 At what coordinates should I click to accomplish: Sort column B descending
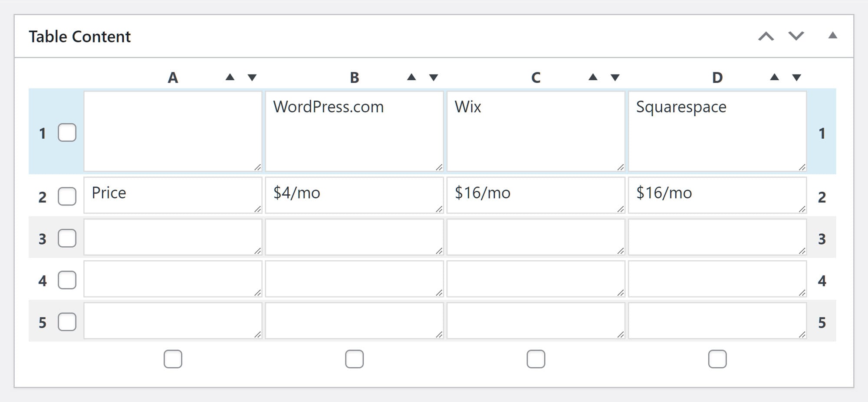point(433,77)
